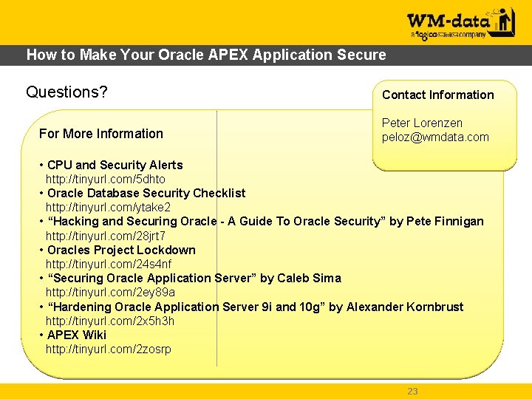Screen dimensions: 532x399
Task: Select 'Oracles Project Lockdown' text
Action: [121, 250]
